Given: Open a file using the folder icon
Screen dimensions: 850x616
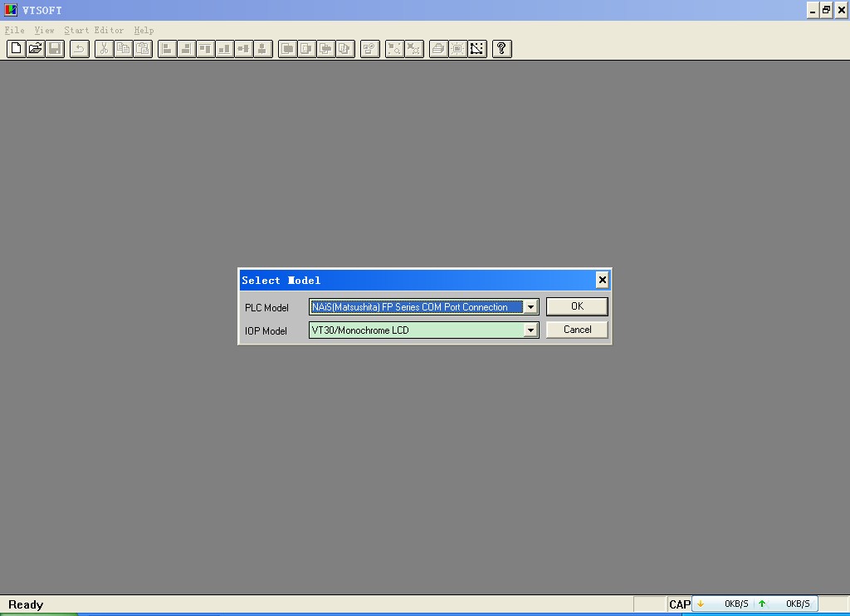Looking at the screenshot, I should pyautogui.click(x=35, y=49).
